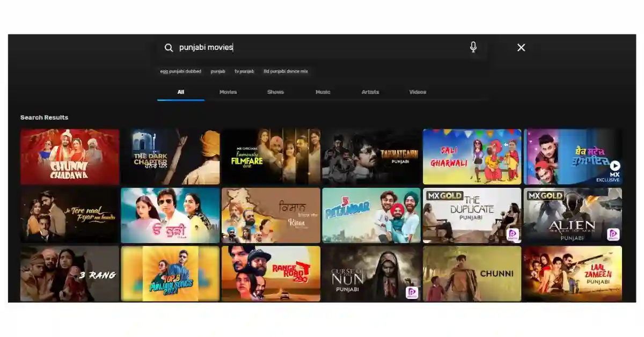
Task: Open Curse of the Nun Punjabi thumbnail
Action: click(x=371, y=274)
